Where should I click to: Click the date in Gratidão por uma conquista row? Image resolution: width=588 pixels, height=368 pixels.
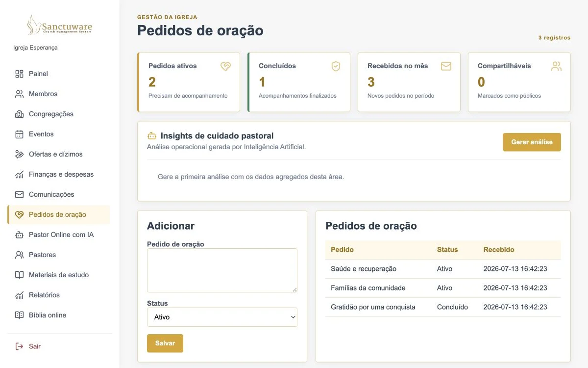point(515,307)
